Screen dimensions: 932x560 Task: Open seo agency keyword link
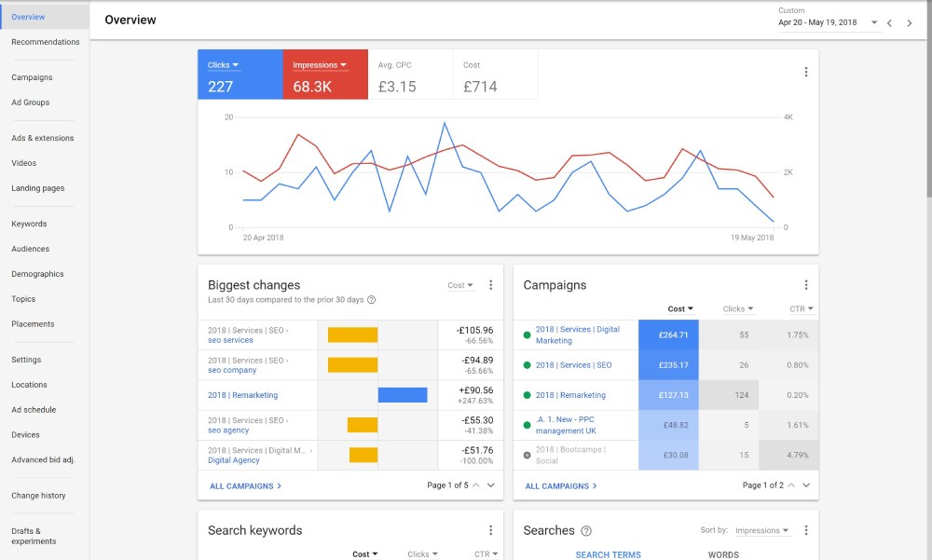[228, 430]
